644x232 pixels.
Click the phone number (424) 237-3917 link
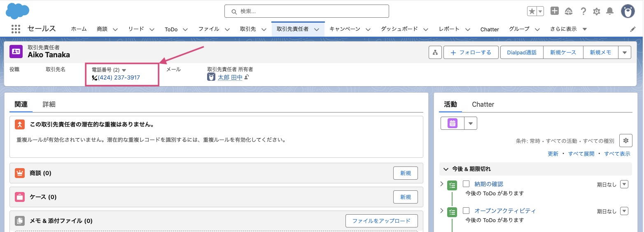pyautogui.click(x=119, y=77)
